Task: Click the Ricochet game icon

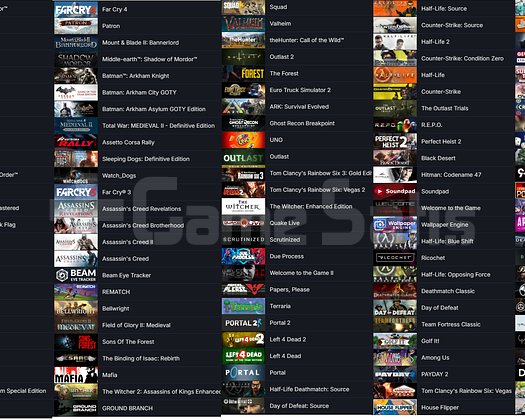Action: (395, 258)
